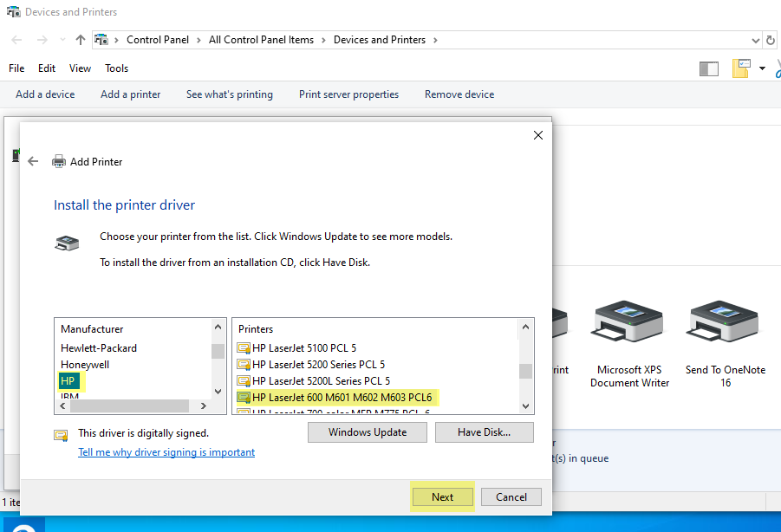The image size is (781, 532).
Task: Click Remove device
Action: 459,94
